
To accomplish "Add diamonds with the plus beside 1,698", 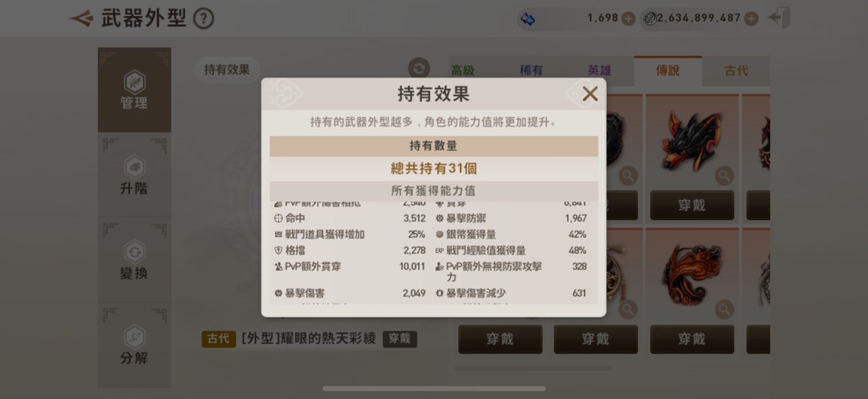I will pos(628,19).
